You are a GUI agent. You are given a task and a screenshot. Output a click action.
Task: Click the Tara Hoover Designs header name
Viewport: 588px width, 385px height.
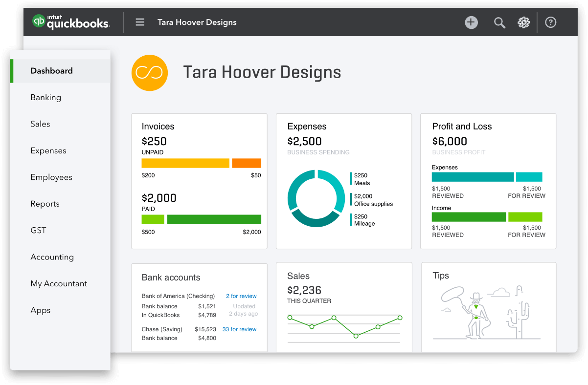point(197,22)
